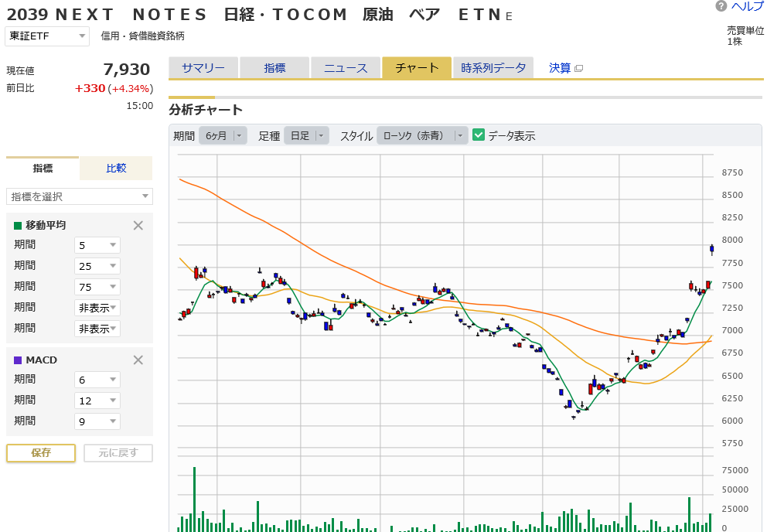Open the 期間 6ヶ月 dropdown
The image size is (767, 532).
click(x=223, y=135)
